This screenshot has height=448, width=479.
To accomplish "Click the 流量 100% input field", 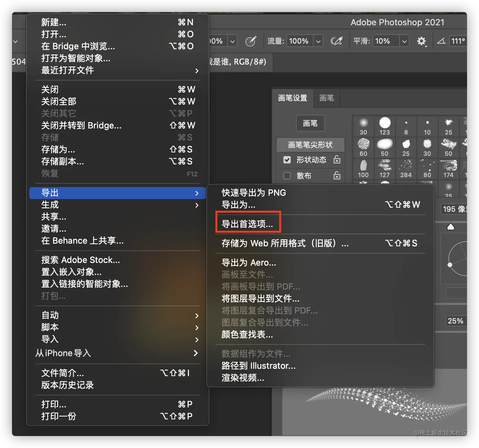I will click(299, 41).
